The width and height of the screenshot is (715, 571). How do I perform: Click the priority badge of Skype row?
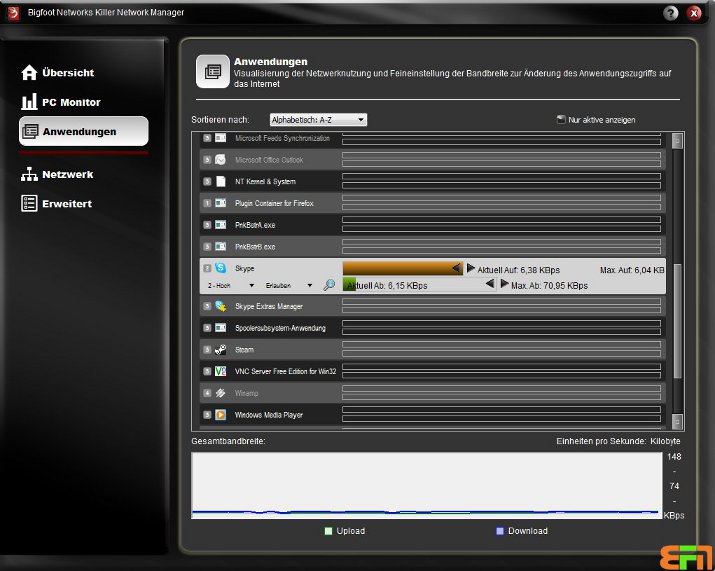point(207,268)
